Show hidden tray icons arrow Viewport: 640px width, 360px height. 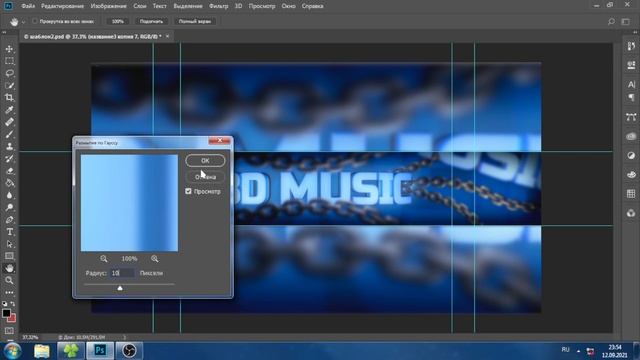click(578, 351)
